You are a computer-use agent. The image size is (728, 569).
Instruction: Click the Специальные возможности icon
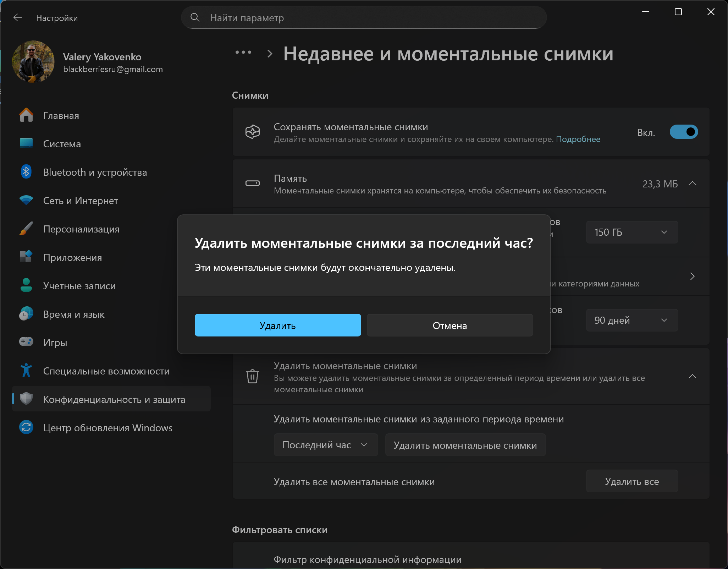click(26, 371)
